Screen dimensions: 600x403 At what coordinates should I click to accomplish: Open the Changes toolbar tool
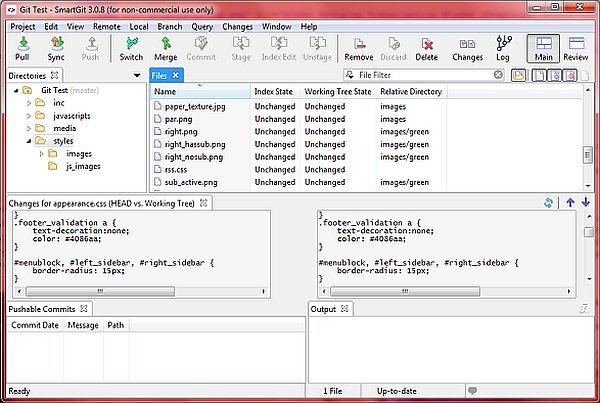[468, 49]
